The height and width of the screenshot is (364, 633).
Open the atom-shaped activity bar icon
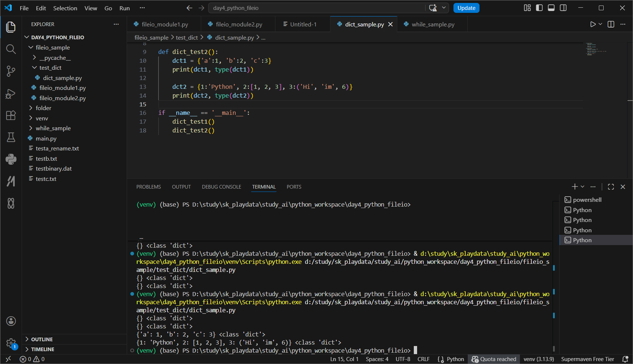tap(11, 203)
